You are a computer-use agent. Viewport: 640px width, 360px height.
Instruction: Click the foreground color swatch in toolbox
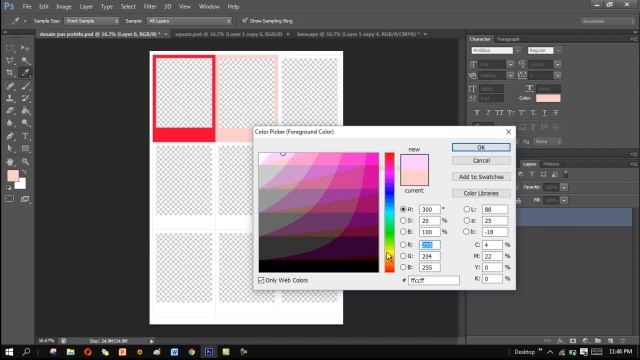click(13, 176)
